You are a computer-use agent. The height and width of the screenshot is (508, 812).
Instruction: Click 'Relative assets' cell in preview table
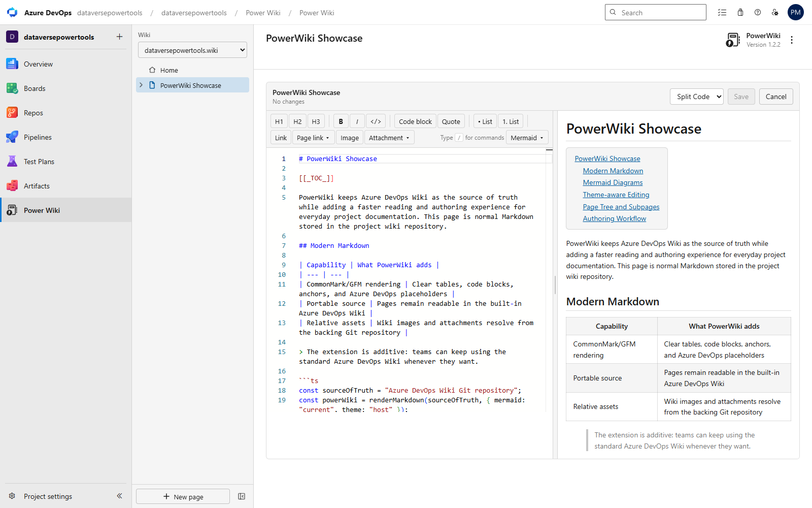click(612, 406)
